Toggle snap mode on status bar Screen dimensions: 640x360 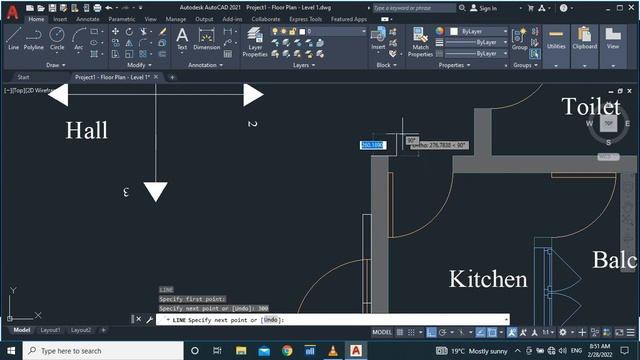(x=411, y=332)
